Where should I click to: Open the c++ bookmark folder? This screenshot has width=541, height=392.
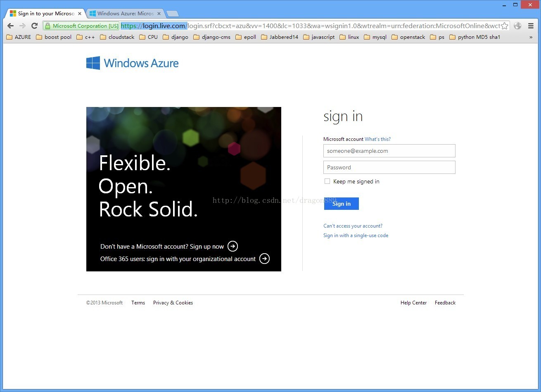point(86,37)
